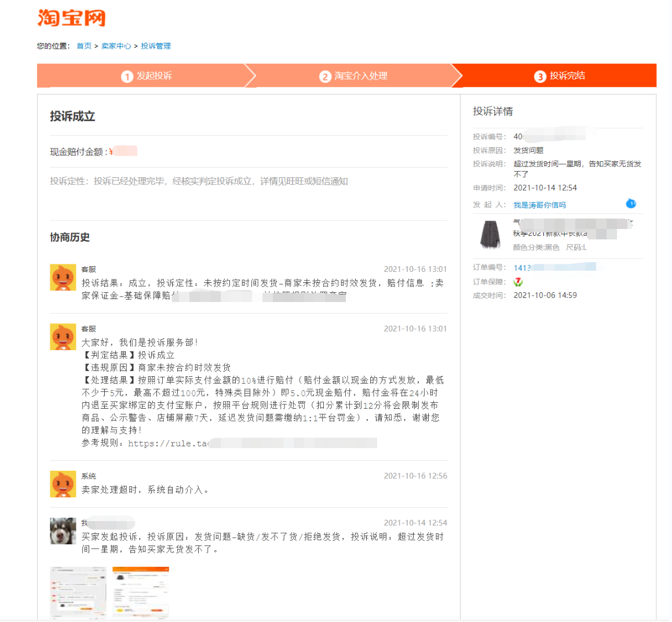The width and height of the screenshot is (672, 622).
Task: Select the 投诉详情 panel heading
Action: coord(493,111)
